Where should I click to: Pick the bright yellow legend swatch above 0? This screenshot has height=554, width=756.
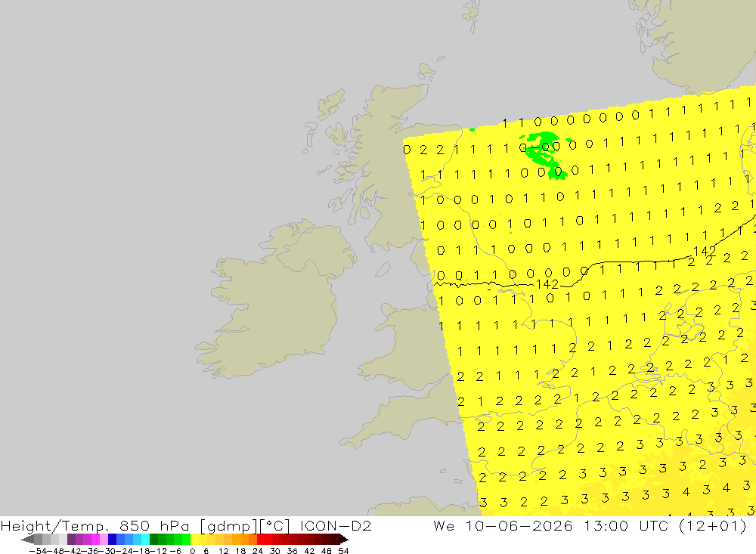click(x=195, y=539)
